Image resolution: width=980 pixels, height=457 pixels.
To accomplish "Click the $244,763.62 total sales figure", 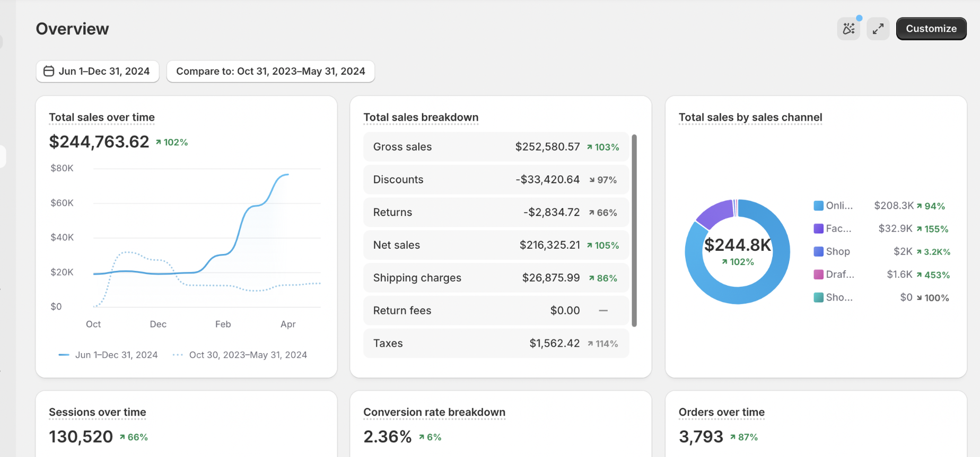I will [99, 142].
